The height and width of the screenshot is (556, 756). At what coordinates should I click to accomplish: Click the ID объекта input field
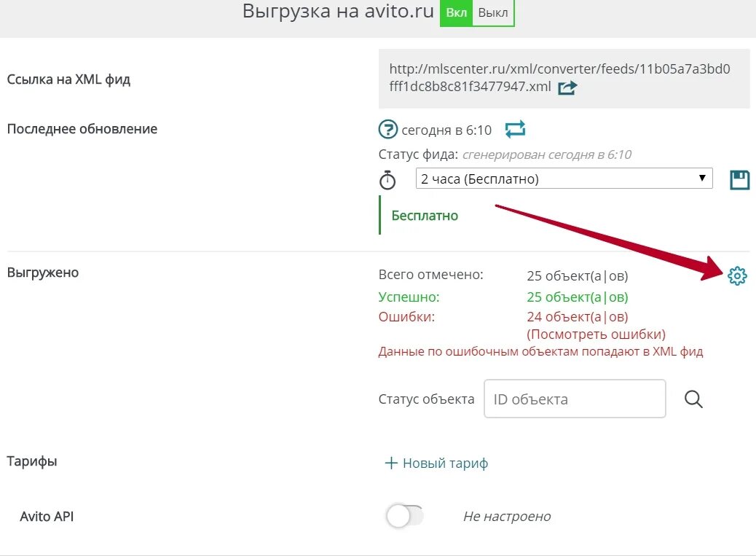pyautogui.click(x=575, y=399)
